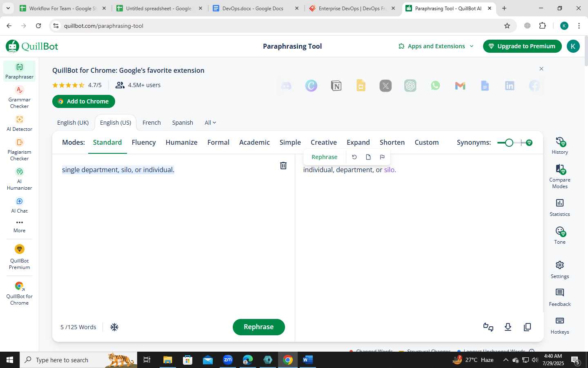
Task: Open AI Detector from sidebar
Action: tap(19, 123)
